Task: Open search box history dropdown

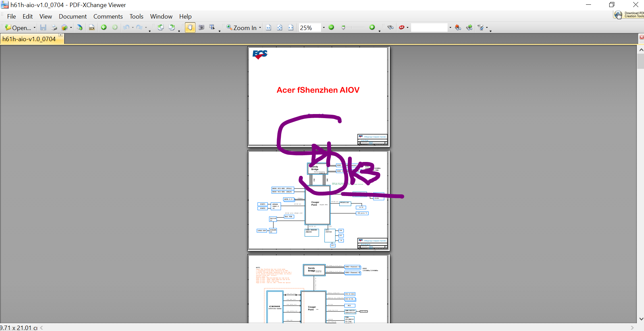Action: (450, 28)
